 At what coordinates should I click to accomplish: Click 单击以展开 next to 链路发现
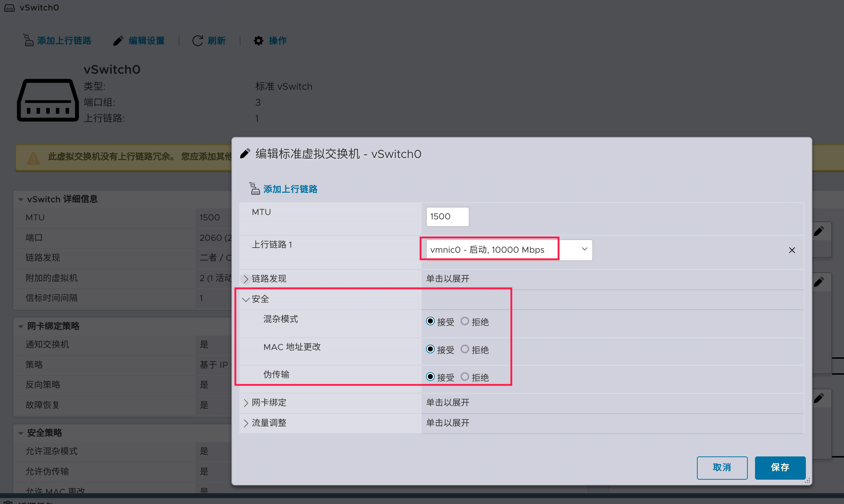tap(448, 279)
